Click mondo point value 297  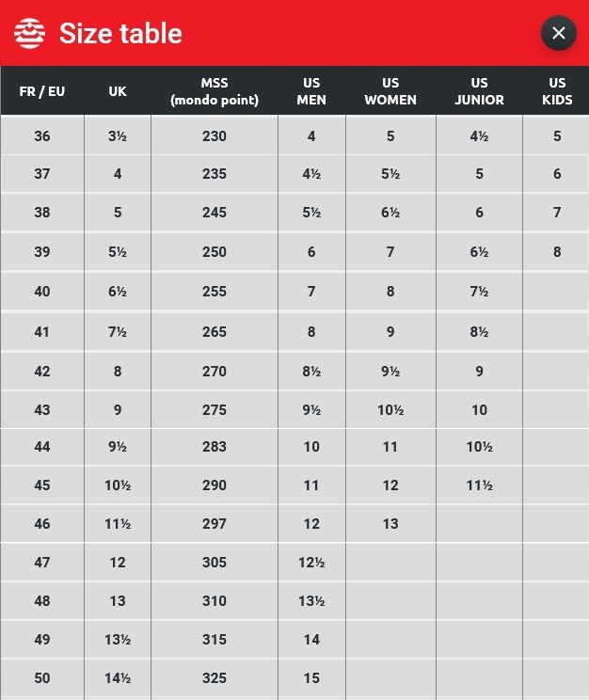click(x=215, y=524)
